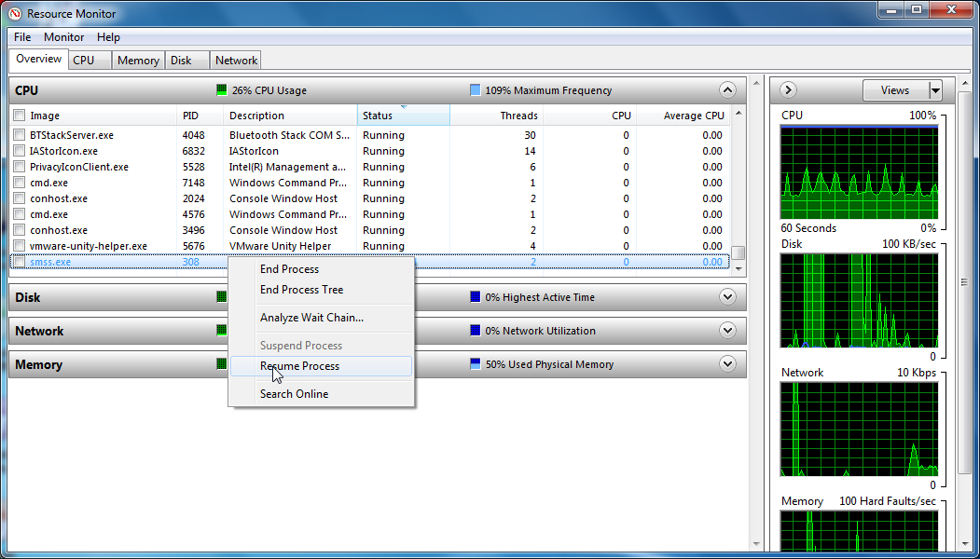Image resolution: width=980 pixels, height=559 pixels.
Task: Toggle the select-all checkbox in the Image header
Action: (x=20, y=116)
